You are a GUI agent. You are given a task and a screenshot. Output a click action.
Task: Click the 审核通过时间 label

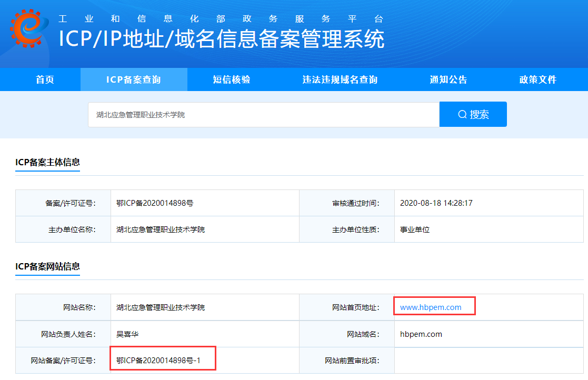click(x=356, y=203)
